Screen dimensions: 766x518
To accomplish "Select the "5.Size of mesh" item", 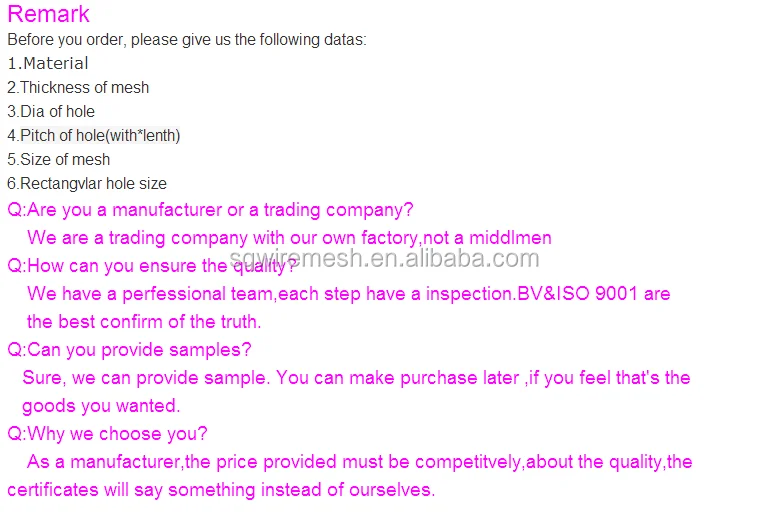I will click(x=59, y=159).
